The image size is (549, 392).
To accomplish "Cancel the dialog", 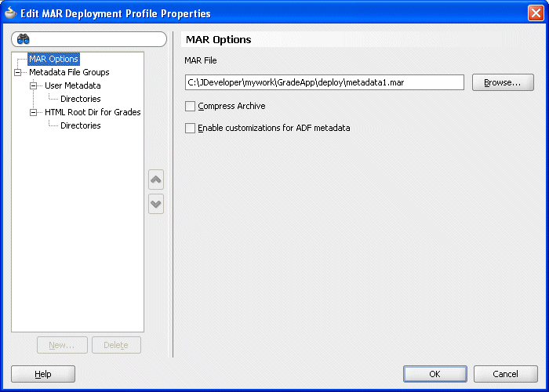I will (x=506, y=374).
